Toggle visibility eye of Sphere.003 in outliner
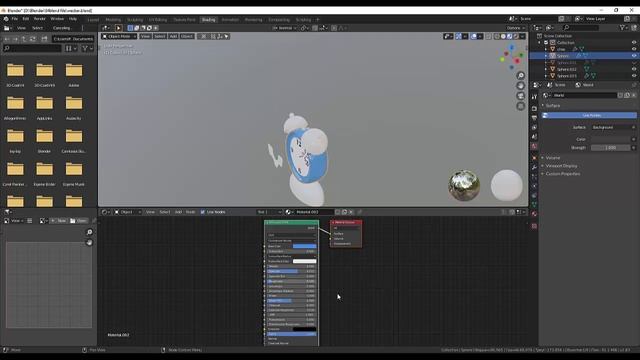 pyautogui.click(x=634, y=76)
